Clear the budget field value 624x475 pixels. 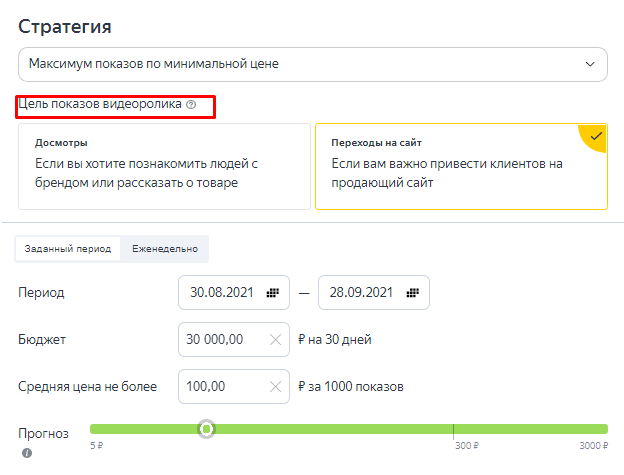pos(275,340)
